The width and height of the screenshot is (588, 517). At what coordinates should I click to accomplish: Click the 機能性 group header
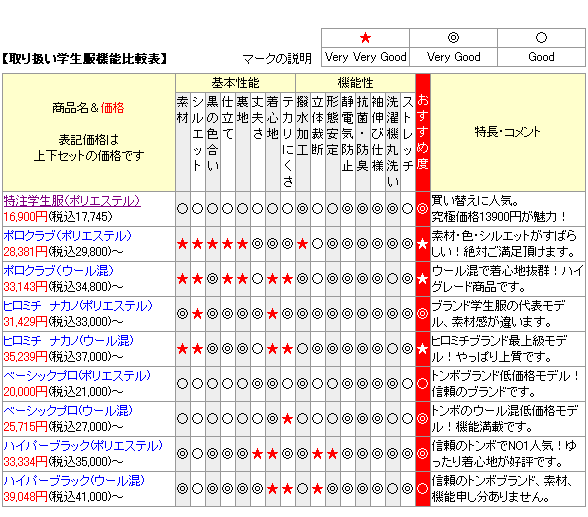coord(355,83)
